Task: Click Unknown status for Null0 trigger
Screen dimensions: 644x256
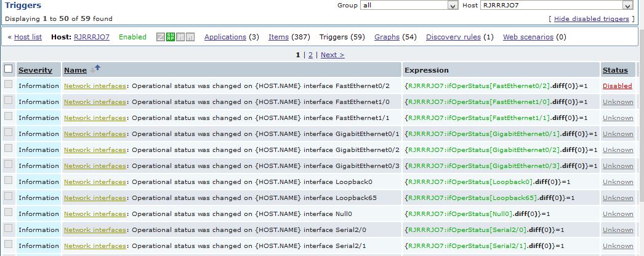Action: coord(618,214)
